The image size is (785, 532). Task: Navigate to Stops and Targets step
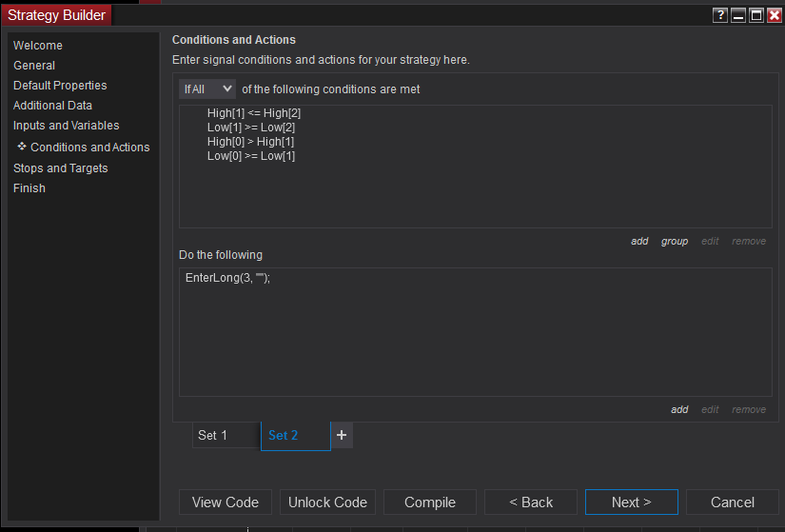click(61, 168)
